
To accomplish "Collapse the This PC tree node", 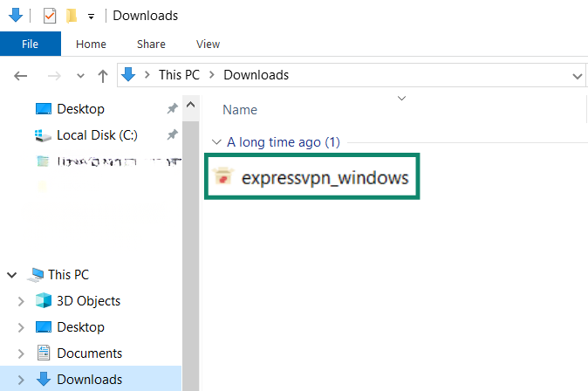I will pos(12,275).
